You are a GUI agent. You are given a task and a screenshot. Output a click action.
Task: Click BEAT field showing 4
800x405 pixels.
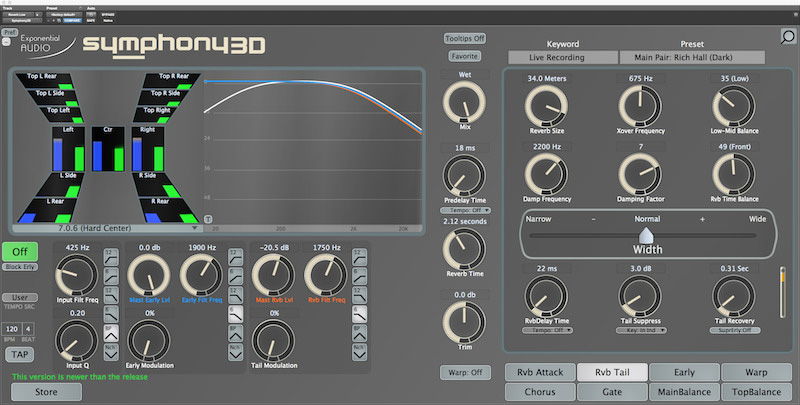(28, 329)
